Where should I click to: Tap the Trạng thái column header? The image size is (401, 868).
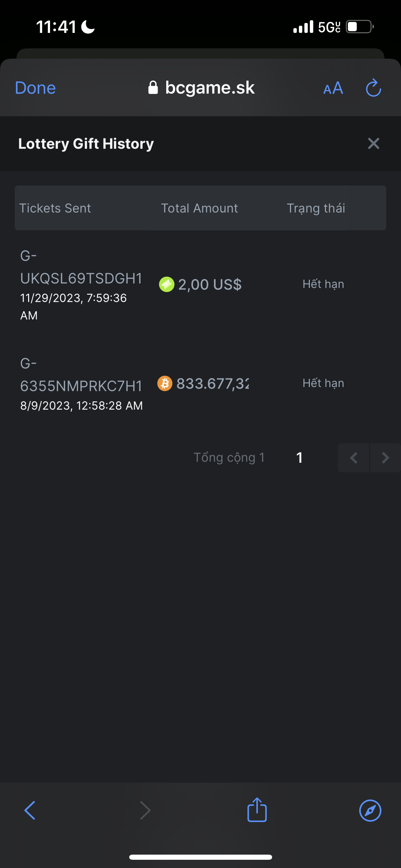point(316,208)
